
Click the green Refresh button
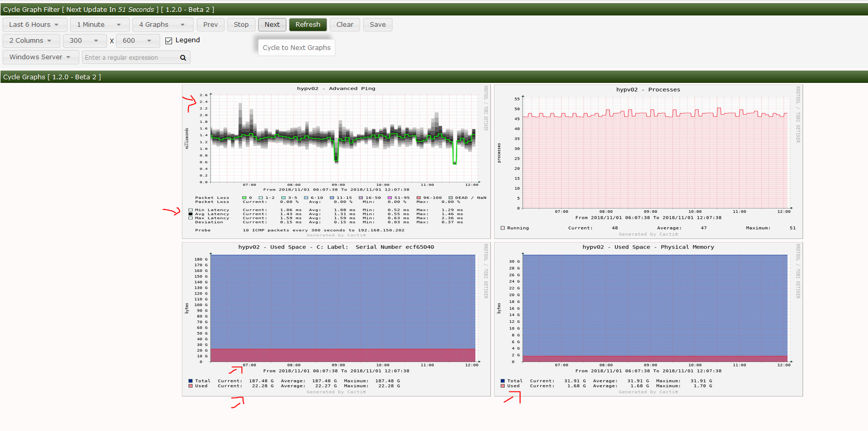click(308, 25)
